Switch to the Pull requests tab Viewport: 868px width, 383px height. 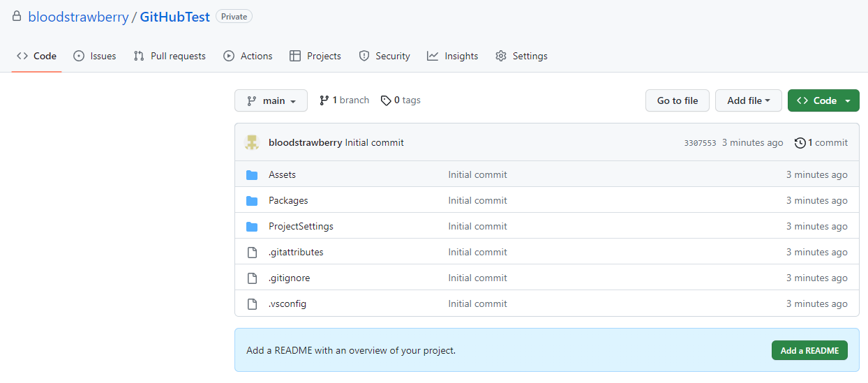pos(170,56)
